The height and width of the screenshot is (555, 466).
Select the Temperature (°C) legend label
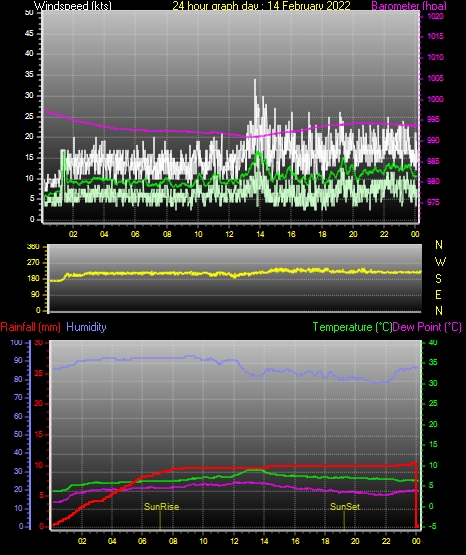point(352,327)
